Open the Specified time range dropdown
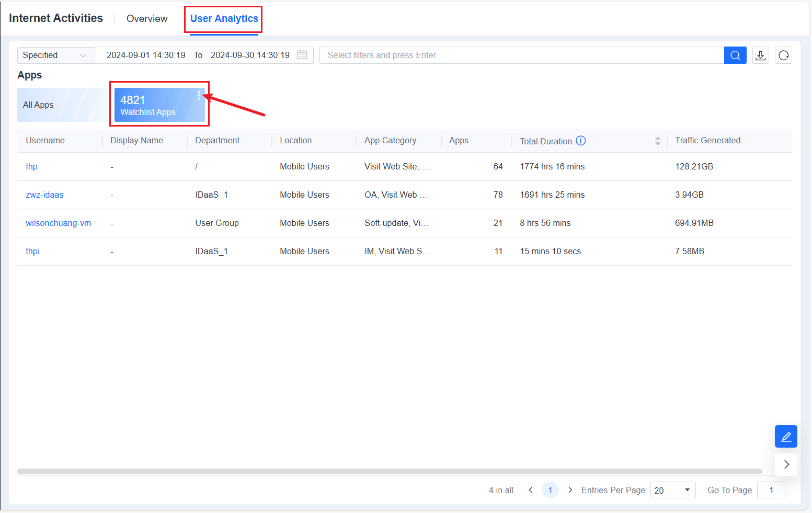Viewport: 812px width, 513px height. pyautogui.click(x=55, y=55)
